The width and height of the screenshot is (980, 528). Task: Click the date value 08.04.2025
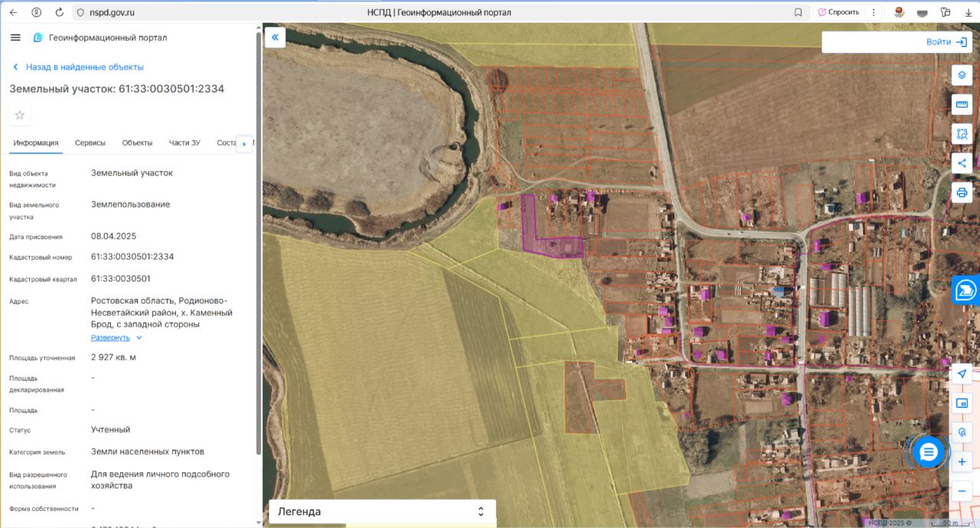pos(113,236)
